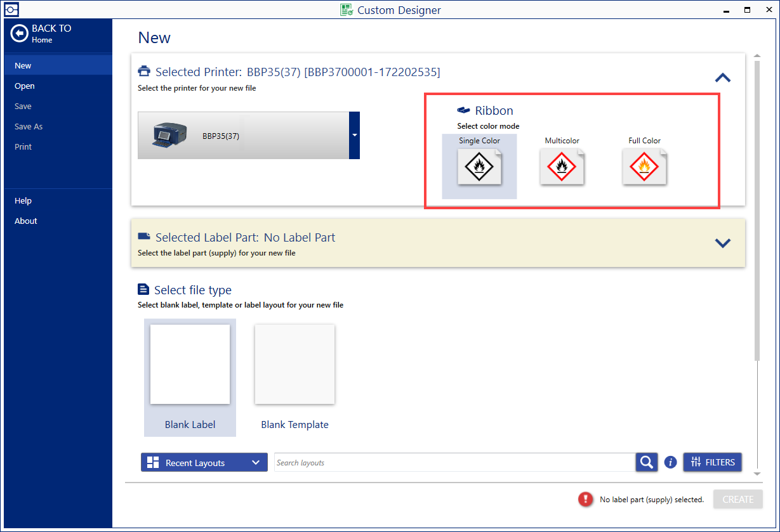The height and width of the screenshot is (532, 780).
Task: Open the Recent Layouts dropdown
Action: point(204,463)
